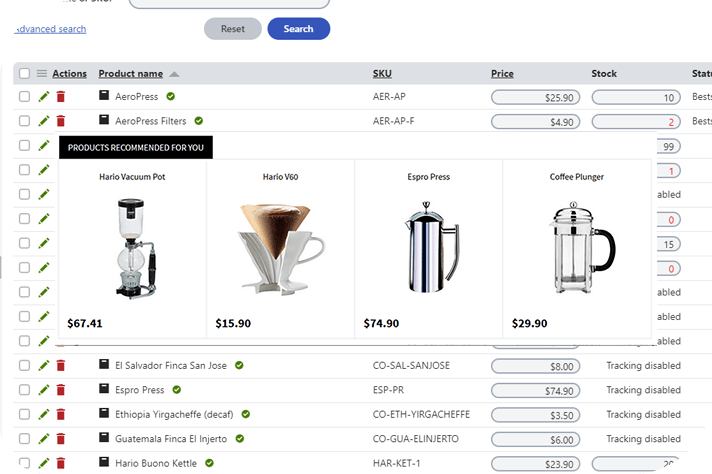This screenshot has height=474, width=712.
Task: Click SKU text 'CO-GUA-ELINJERTO'
Action: point(415,439)
